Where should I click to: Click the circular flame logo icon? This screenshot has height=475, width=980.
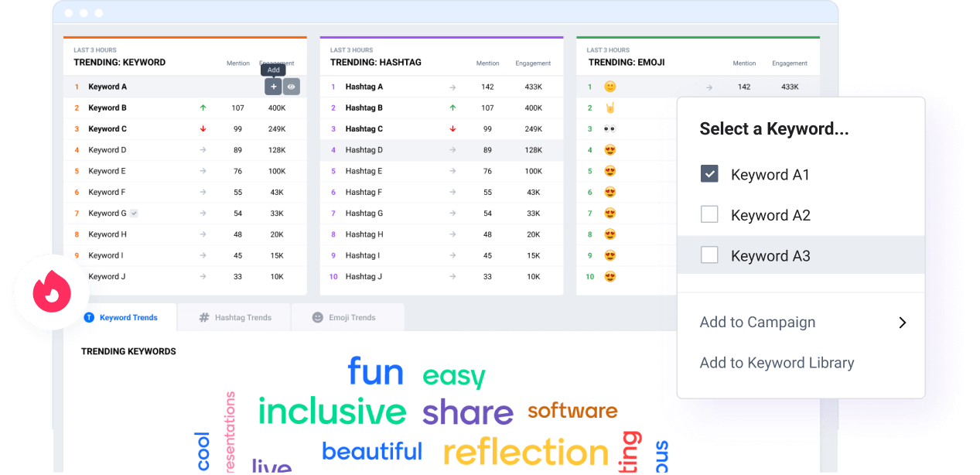click(x=50, y=292)
